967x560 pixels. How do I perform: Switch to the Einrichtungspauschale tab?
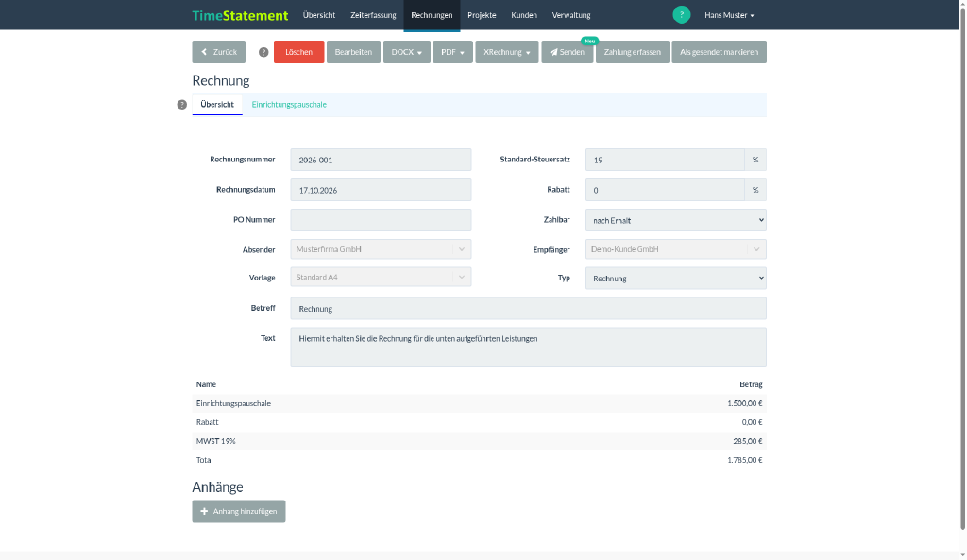point(289,105)
